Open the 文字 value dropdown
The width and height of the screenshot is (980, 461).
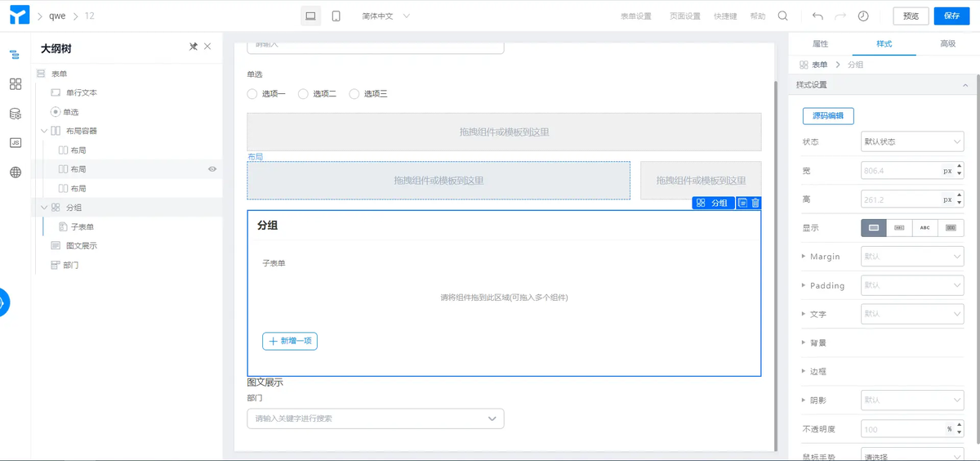pos(912,314)
